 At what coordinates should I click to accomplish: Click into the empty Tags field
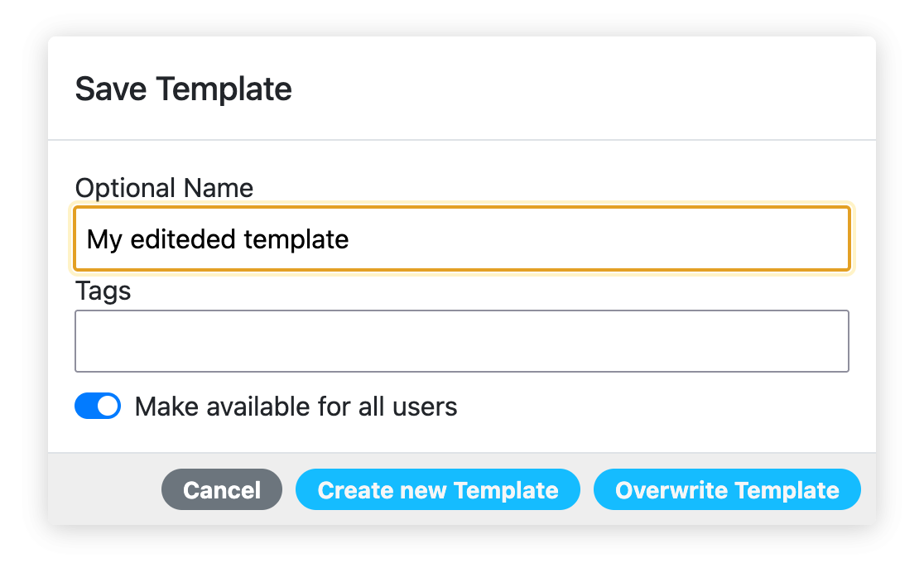click(x=461, y=341)
